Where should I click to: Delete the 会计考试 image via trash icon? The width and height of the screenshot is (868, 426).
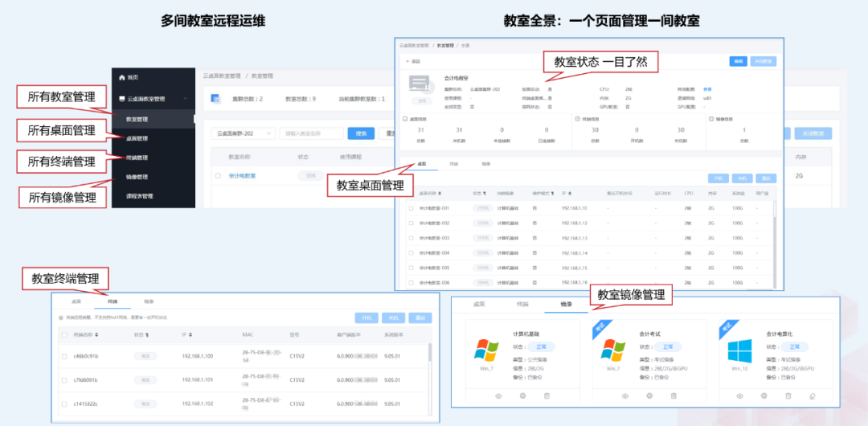point(674,396)
